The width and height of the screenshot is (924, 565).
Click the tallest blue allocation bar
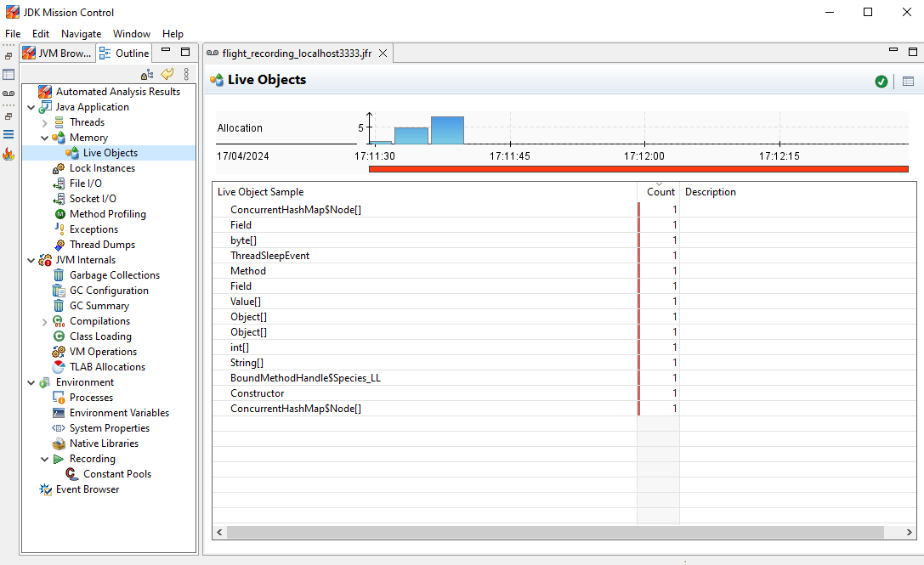coord(447,130)
